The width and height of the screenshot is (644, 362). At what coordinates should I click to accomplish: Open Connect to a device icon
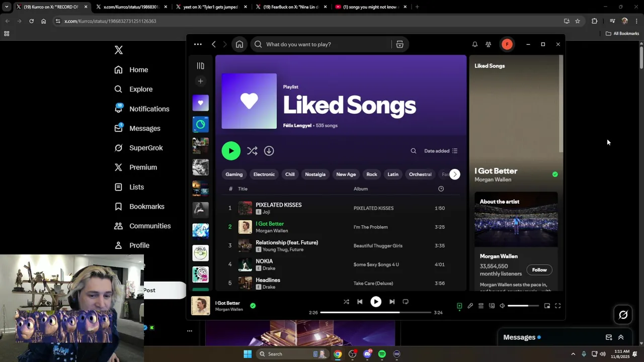click(492, 306)
